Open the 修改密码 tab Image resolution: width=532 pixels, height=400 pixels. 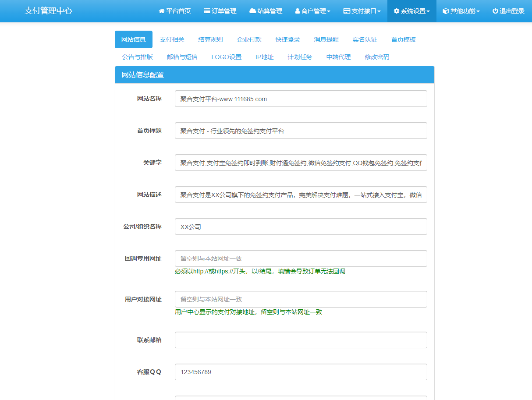pyautogui.click(x=377, y=57)
